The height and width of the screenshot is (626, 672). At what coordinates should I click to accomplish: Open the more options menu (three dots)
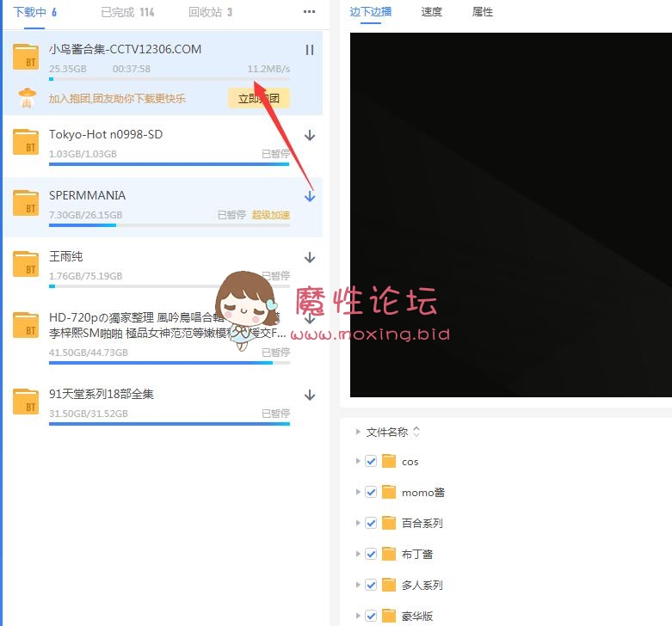(310, 12)
